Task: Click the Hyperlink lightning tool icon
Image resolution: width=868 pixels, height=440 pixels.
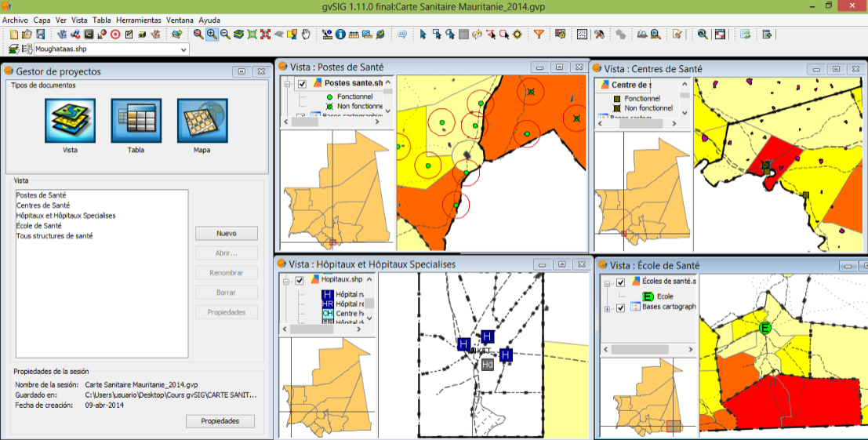Action: [x=380, y=35]
